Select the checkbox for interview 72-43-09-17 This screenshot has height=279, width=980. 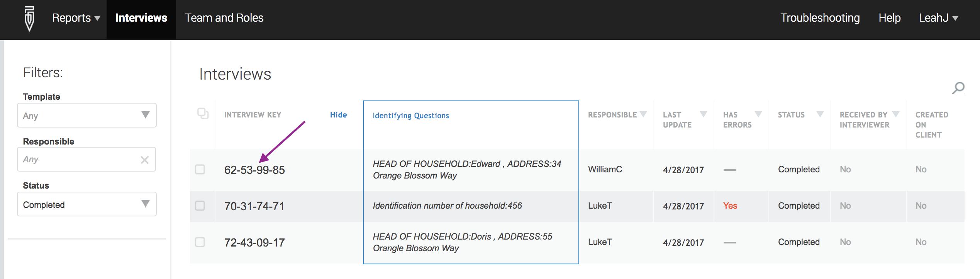tap(200, 242)
